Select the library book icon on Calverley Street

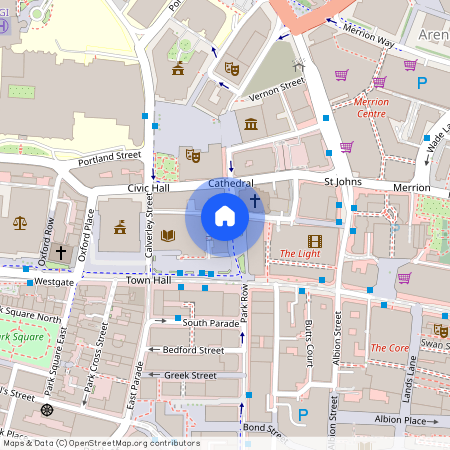(168, 236)
